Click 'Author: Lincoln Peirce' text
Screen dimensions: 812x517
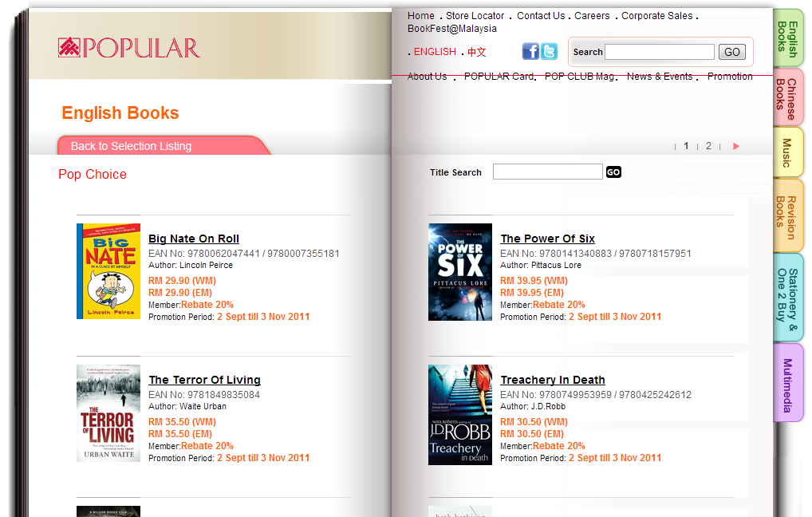[x=191, y=265]
